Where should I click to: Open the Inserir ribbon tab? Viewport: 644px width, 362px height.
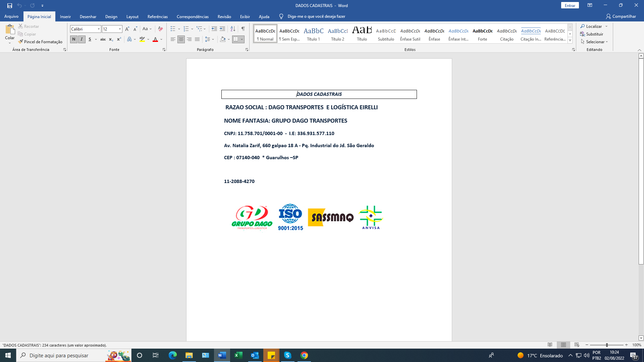pos(65,16)
